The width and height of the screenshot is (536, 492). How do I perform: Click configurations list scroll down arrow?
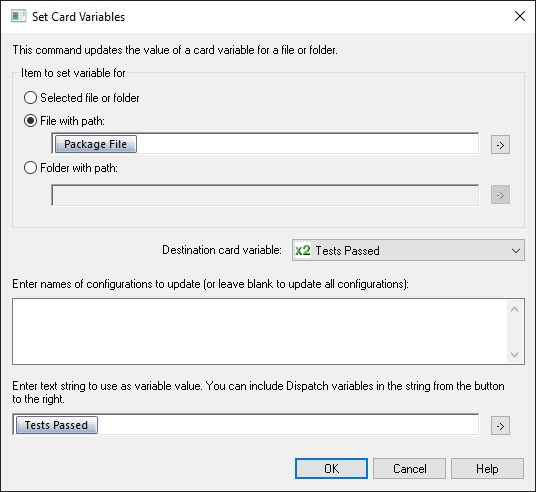pos(514,354)
